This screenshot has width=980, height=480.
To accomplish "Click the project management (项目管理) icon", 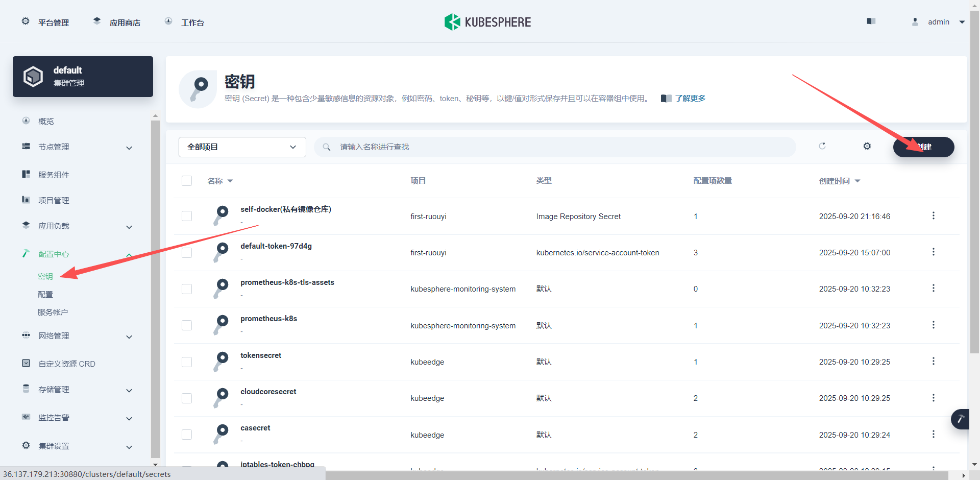I will (x=26, y=200).
